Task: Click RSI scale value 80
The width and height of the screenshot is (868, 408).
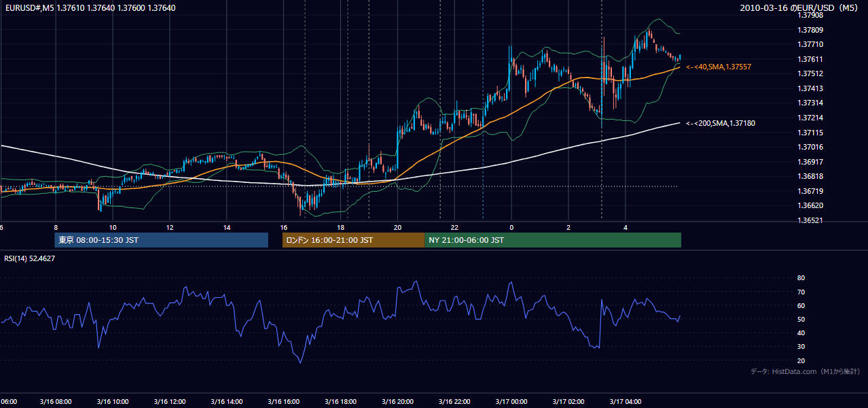Action: (x=801, y=278)
